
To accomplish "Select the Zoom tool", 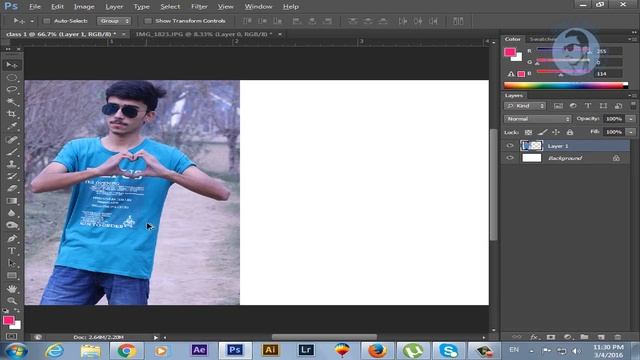I will pyautogui.click(x=11, y=301).
